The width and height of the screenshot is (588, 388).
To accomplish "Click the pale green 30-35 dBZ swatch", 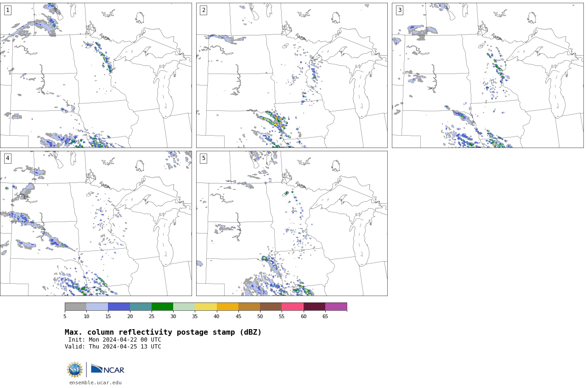I will [184, 307].
